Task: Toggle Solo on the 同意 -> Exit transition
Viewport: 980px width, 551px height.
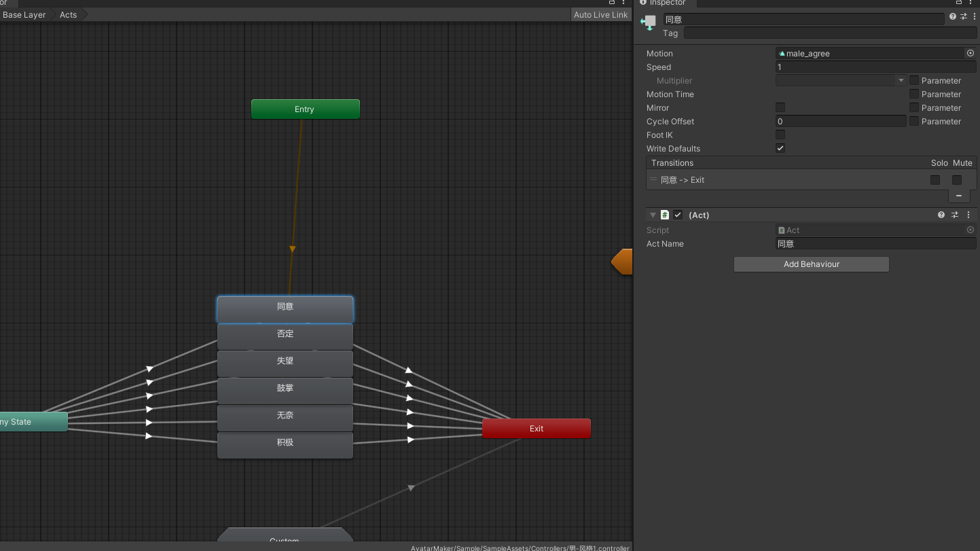Action: 935,179
